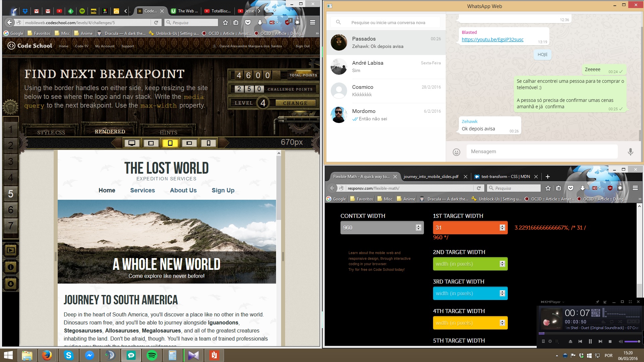The width and height of the screenshot is (644, 362).
Task: Adjust KMPlayer volume slider
Action: pyautogui.click(x=632, y=342)
